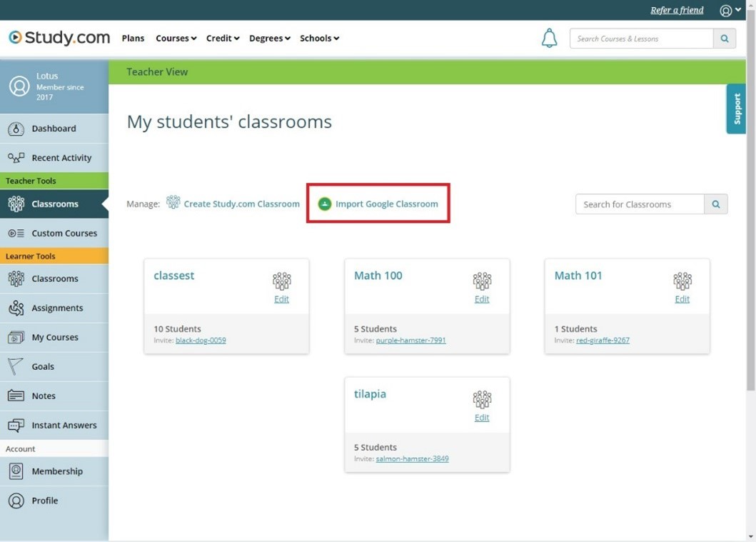Expand the Courses dropdown menu

[176, 38]
